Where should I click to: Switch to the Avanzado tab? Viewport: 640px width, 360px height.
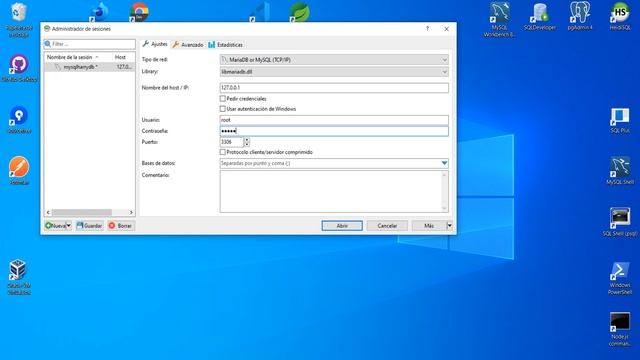coord(188,45)
